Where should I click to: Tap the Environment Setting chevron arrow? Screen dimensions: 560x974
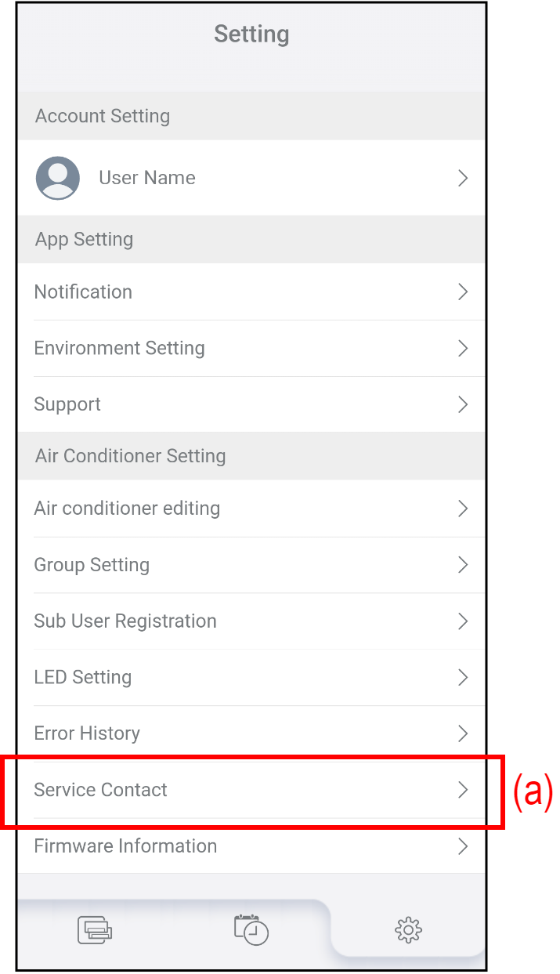[463, 349]
